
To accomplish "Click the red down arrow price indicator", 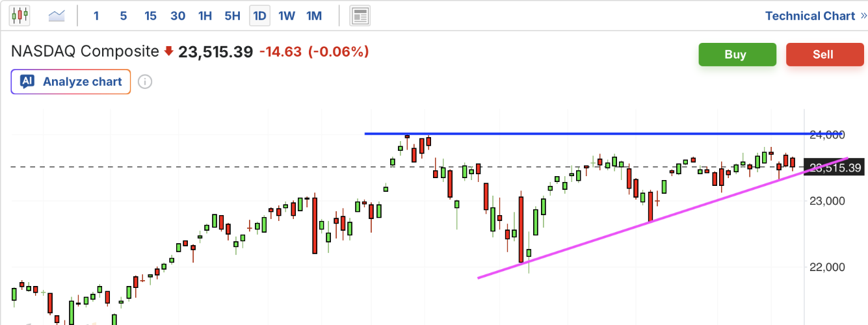I will click(x=169, y=51).
